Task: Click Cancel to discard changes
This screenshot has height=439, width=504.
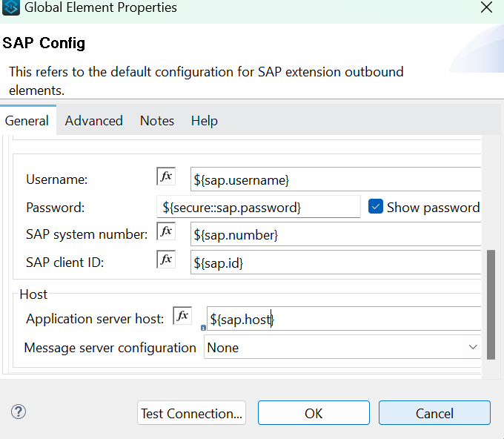Action: pos(434,413)
